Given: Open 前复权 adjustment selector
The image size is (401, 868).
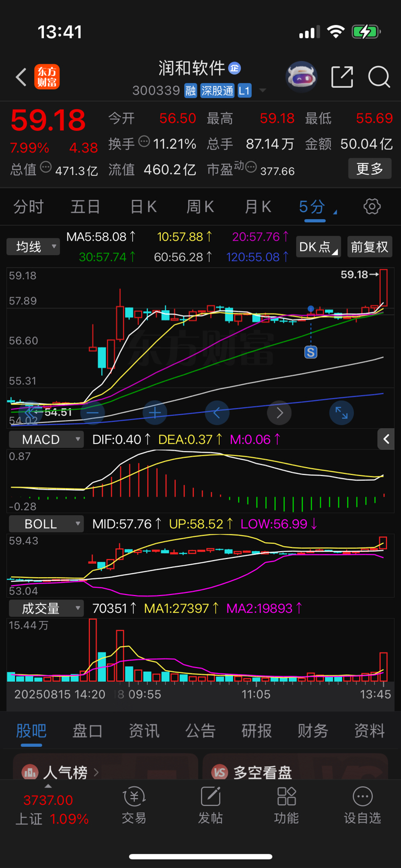Looking at the screenshot, I should [x=370, y=247].
